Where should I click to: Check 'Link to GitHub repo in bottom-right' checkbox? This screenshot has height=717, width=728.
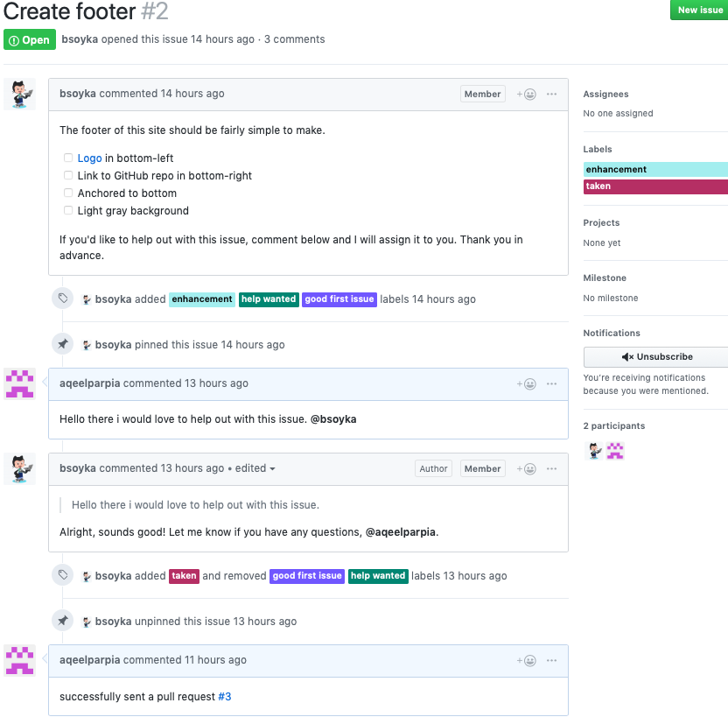coord(68,176)
